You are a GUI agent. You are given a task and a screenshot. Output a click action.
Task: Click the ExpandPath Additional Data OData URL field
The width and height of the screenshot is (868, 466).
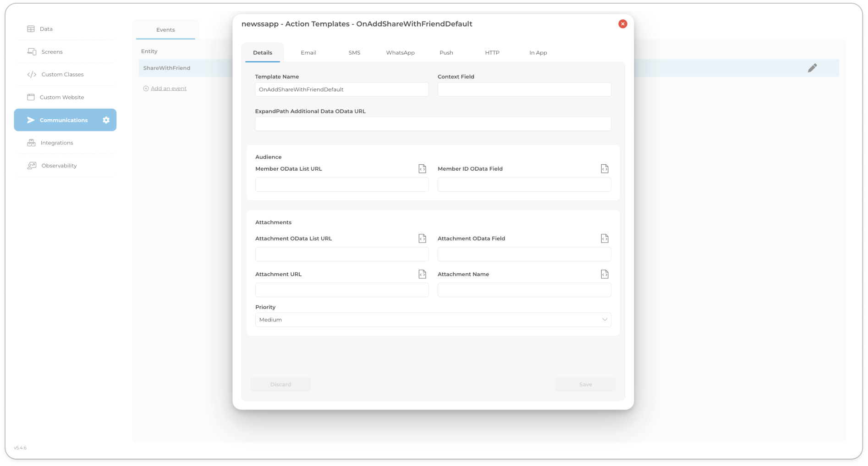433,124
